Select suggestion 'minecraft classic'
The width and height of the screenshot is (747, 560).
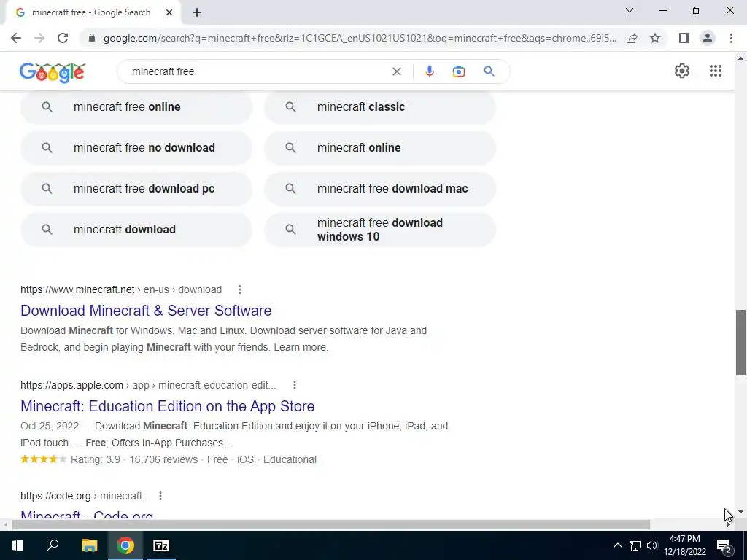379,106
